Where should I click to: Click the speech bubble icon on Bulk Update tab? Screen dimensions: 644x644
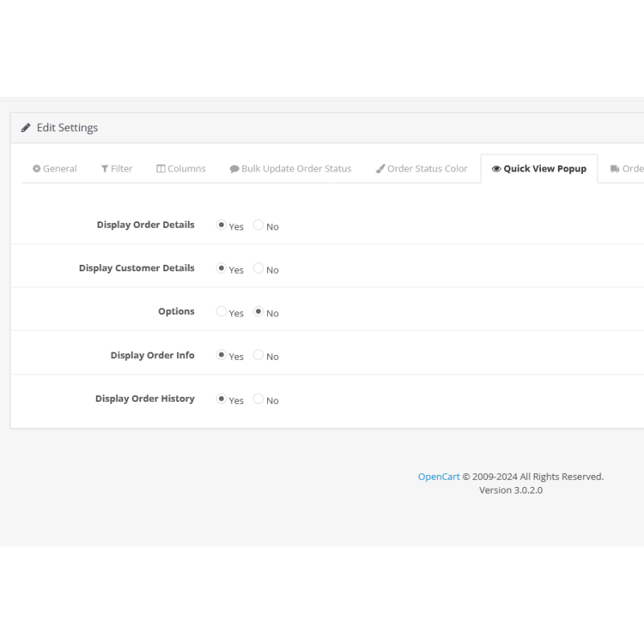(x=234, y=168)
